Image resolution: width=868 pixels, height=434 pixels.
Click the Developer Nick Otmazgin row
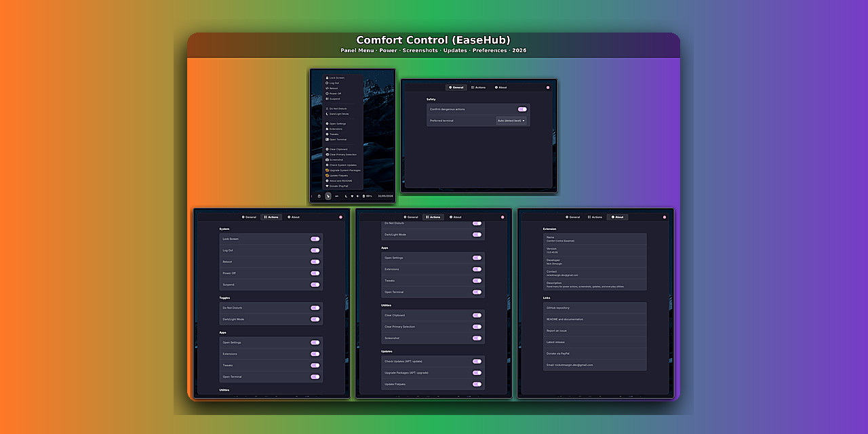point(595,262)
